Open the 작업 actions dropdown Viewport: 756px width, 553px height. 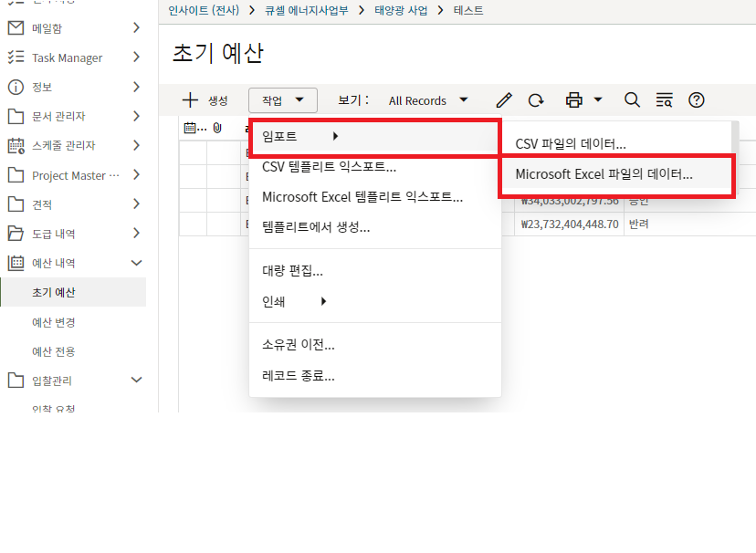tap(282, 100)
